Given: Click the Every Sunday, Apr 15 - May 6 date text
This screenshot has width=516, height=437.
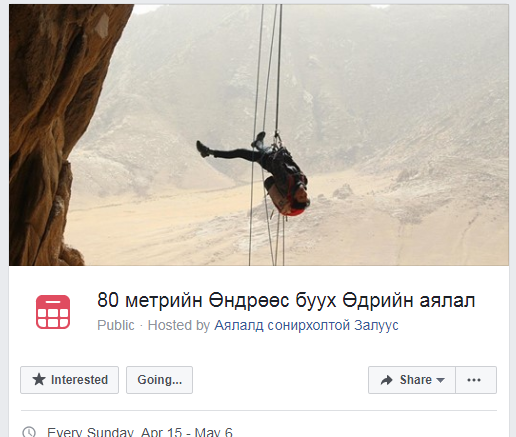Looking at the screenshot, I should pos(140,432).
